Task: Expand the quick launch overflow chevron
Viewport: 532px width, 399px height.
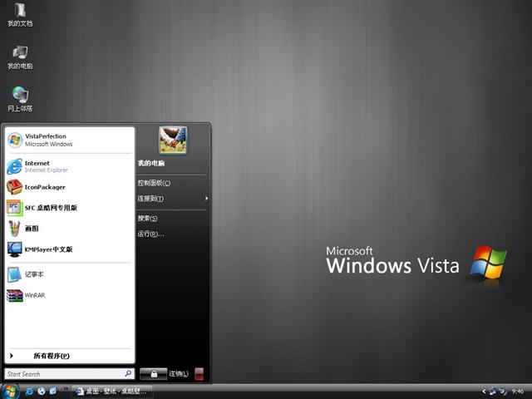Action: (66, 388)
